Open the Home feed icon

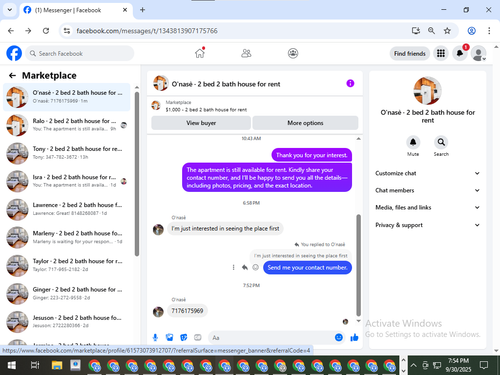tap(200, 53)
